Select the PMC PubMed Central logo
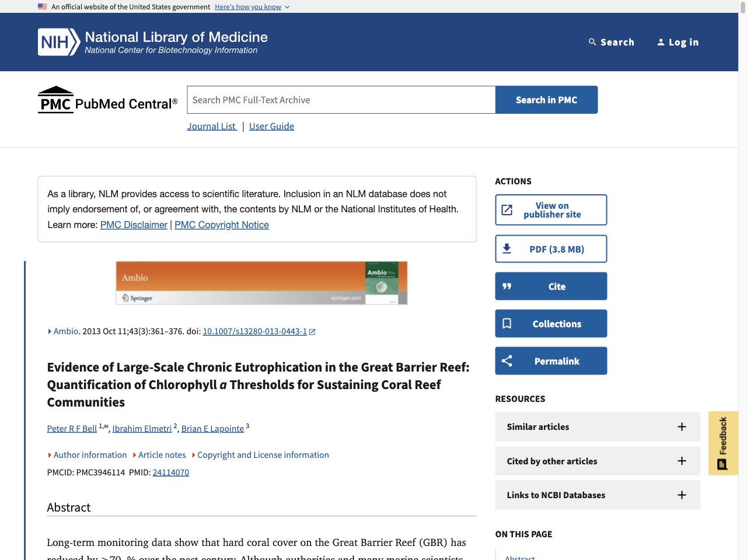Image resolution: width=747 pixels, height=560 pixels. pyautogui.click(x=107, y=100)
